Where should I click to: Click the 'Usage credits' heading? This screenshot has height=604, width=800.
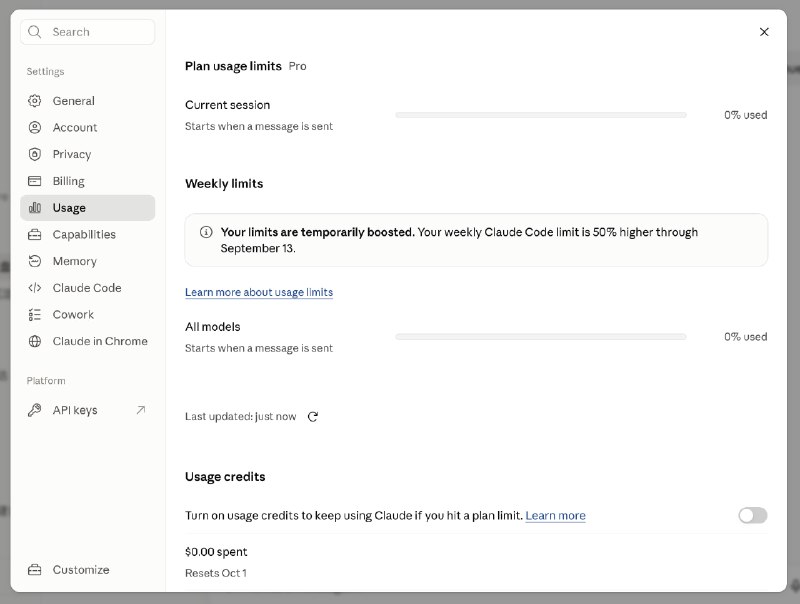point(225,476)
